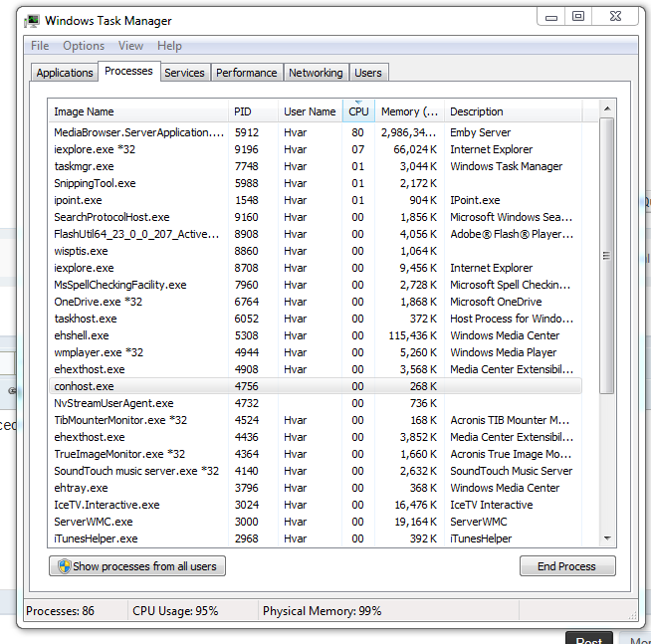Select the ipoint.exe process
Viewport: 651px width, 644px height.
click(316, 200)
